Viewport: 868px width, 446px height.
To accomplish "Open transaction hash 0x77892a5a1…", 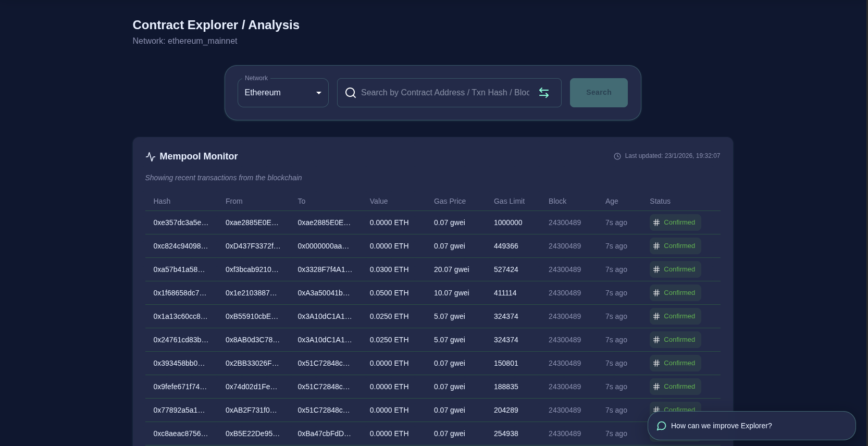I will click(179, 410).
